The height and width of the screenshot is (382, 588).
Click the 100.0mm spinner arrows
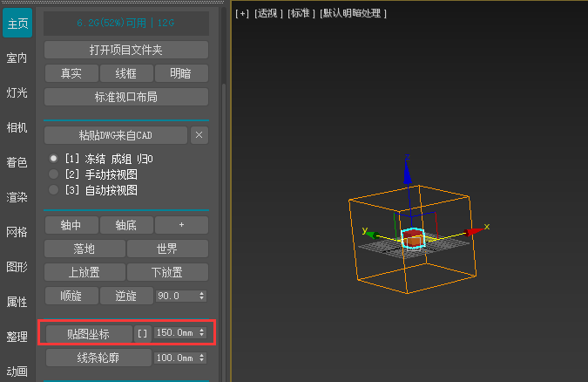[202, 358]
